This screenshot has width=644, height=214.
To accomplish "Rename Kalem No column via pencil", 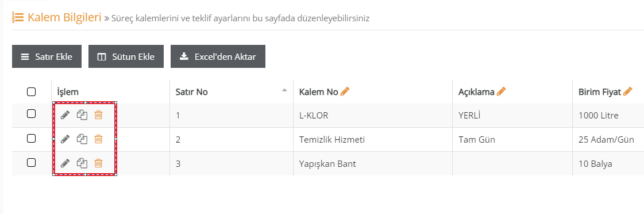I will [345, 91].
